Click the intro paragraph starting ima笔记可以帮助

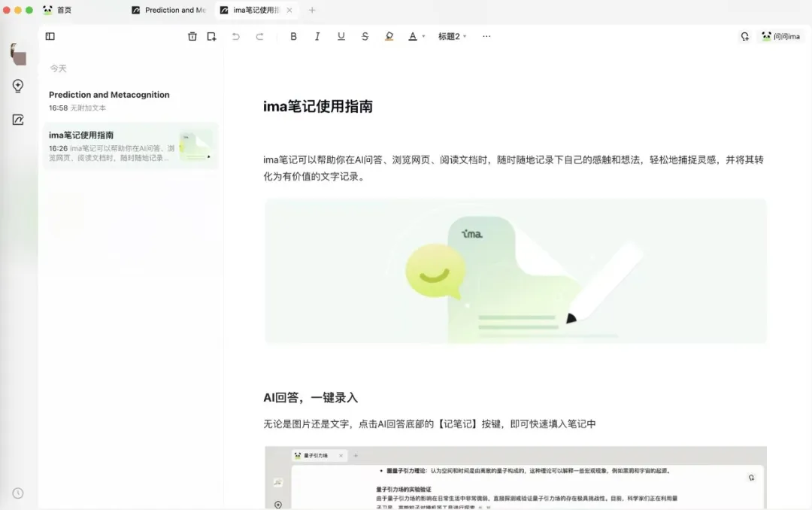pos(514,168)
